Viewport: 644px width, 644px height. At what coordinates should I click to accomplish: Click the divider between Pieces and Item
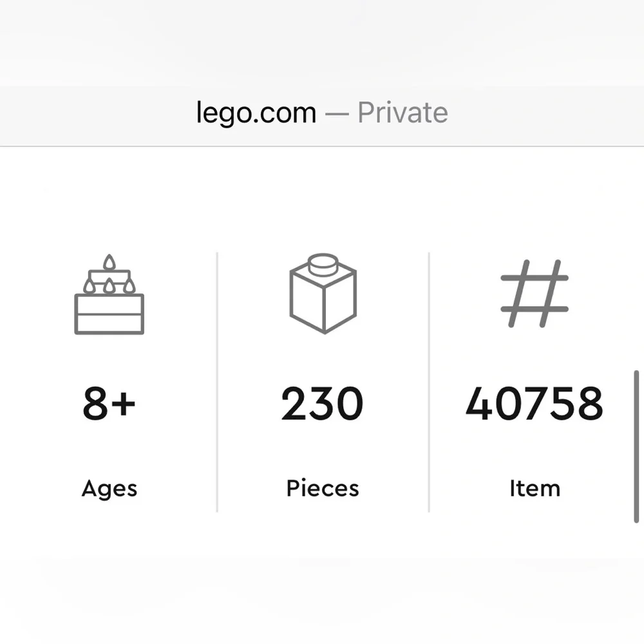(429, 382)
